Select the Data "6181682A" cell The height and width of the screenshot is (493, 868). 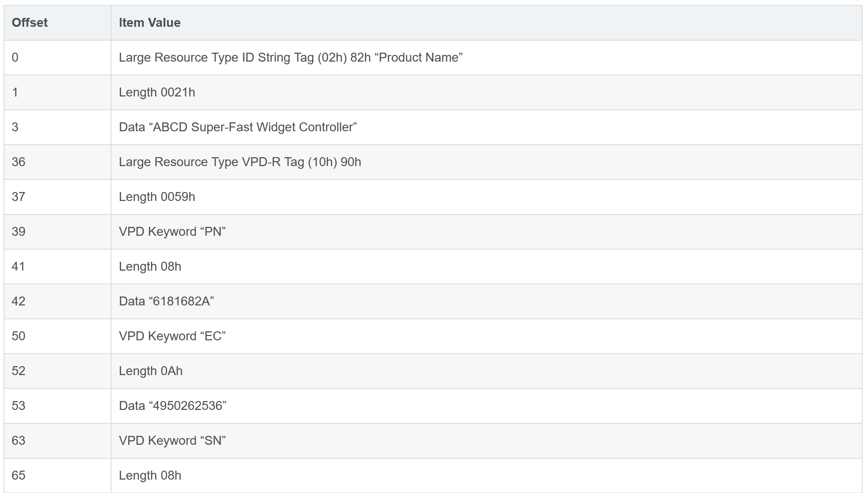pos(166,301)
